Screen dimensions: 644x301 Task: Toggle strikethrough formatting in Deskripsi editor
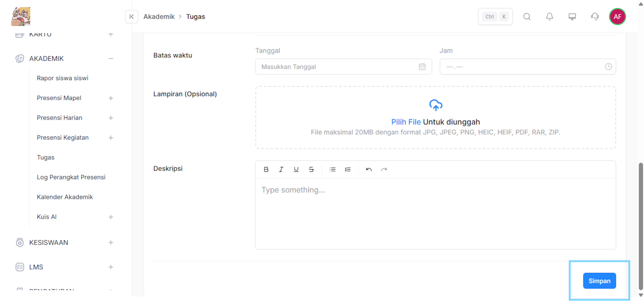point(311,170)
